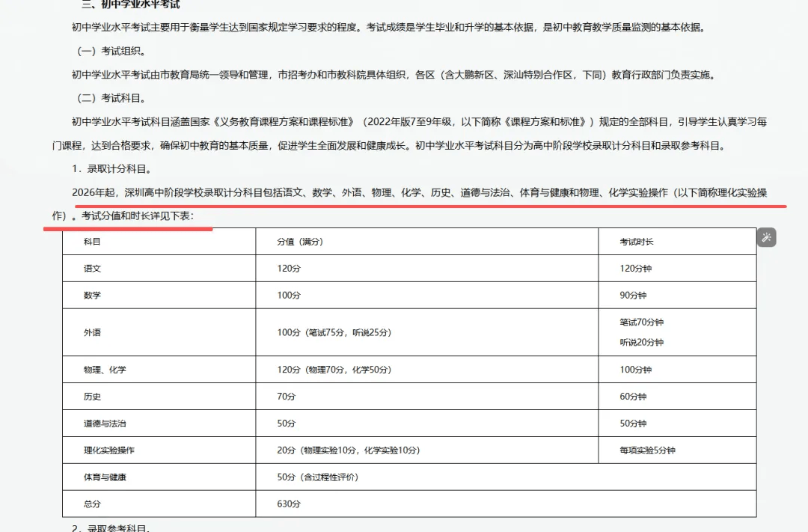Click the 每项实验5分钟 cell

pyautogui.click(x=677, y=450)
